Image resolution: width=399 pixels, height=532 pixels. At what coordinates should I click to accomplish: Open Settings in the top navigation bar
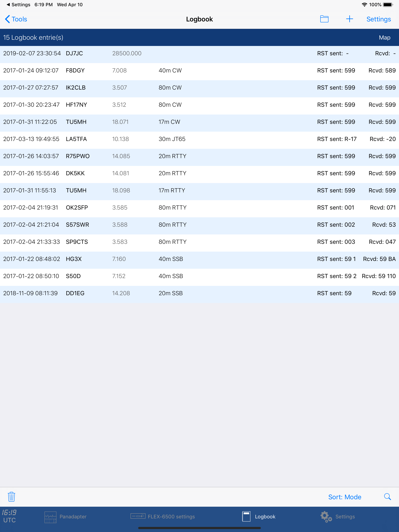378,19
